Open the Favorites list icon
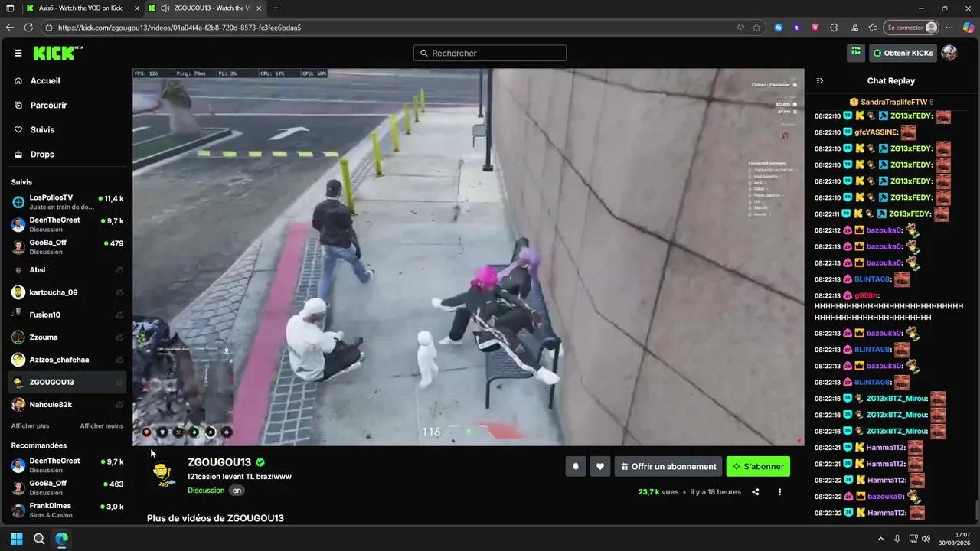The image size is (980, 551). [874, 28]
